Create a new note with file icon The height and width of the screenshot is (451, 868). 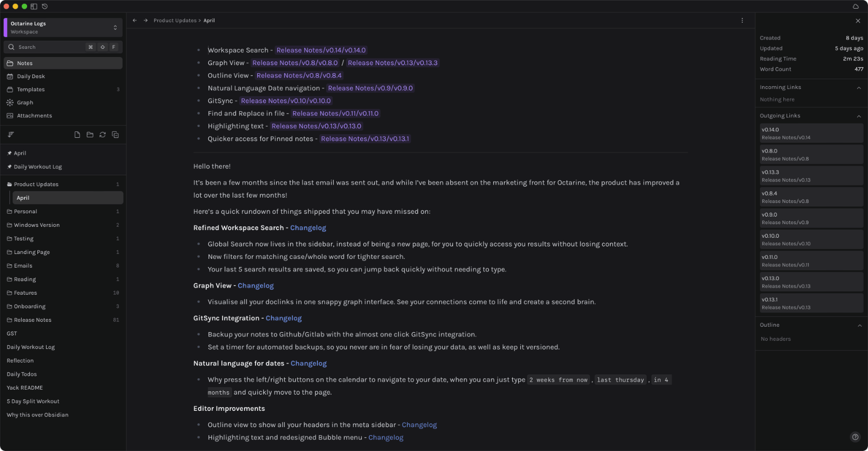(77, 135)
